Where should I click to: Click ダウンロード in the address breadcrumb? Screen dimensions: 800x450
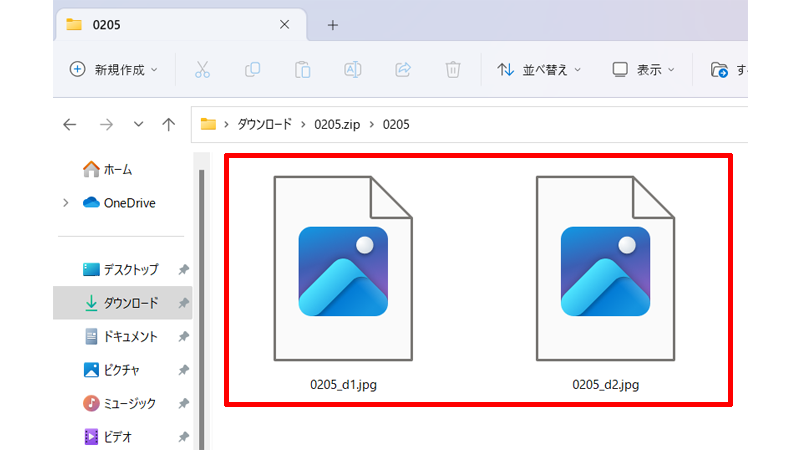(x=264, y=124)
